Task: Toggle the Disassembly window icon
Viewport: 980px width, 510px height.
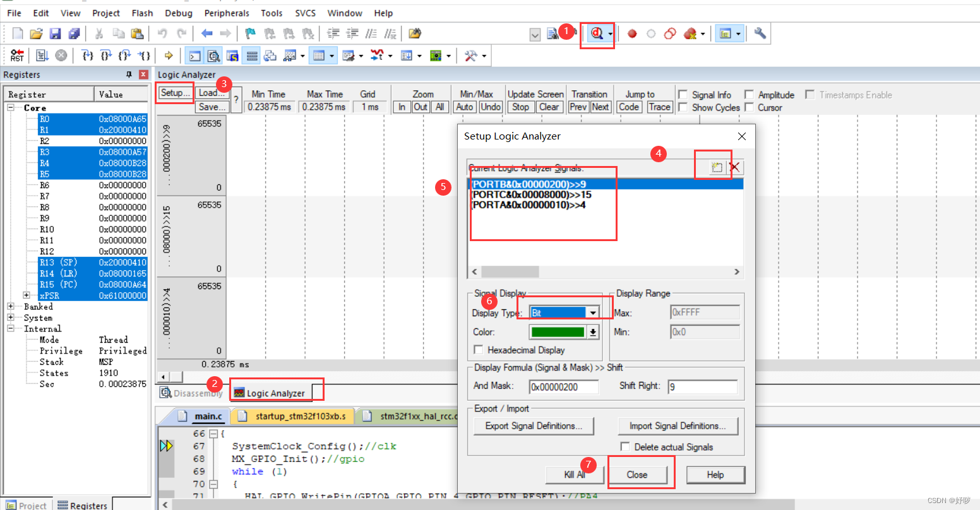Action: 214,56
